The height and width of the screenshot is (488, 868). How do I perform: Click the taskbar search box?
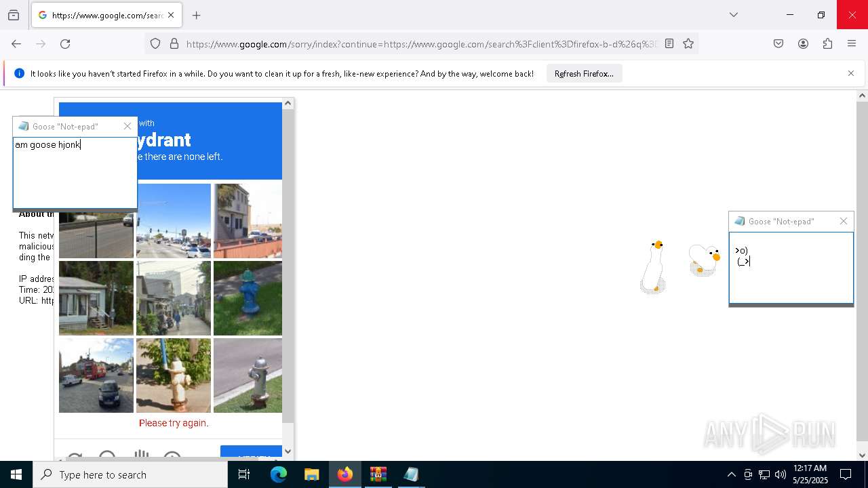[130, 474]
